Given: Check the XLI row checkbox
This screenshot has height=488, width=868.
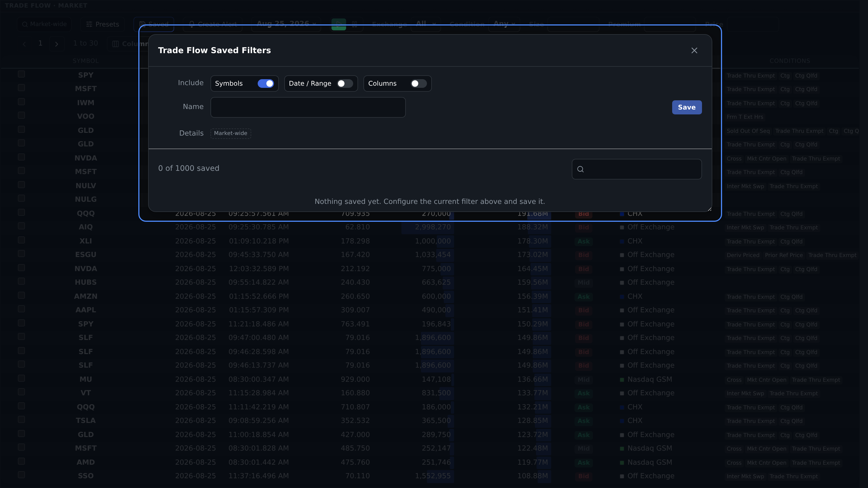Looking at the screenshot, I should [x=22, y=240].
